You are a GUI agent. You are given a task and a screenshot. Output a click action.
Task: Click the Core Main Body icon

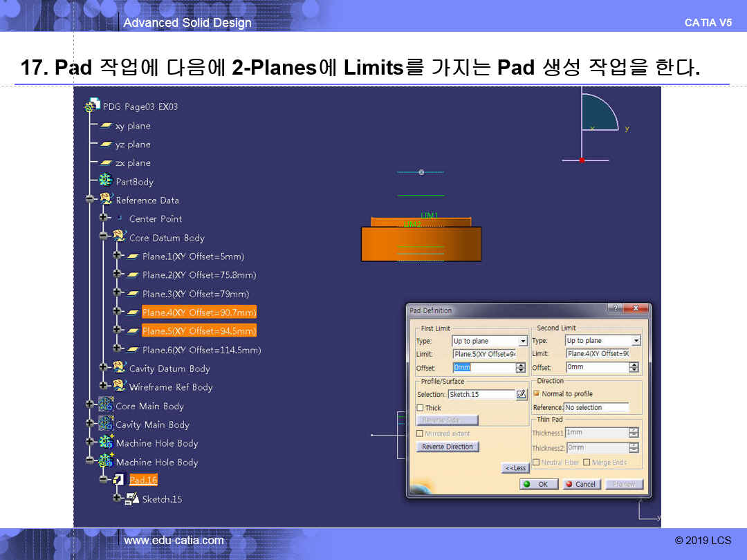(106, 406)
